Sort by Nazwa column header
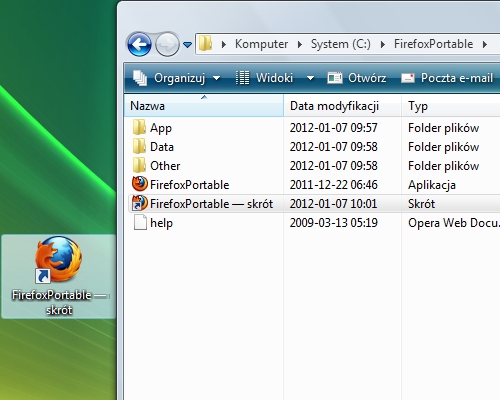Image resolution: width=500 pixels, height=400 pixels. 204,106
